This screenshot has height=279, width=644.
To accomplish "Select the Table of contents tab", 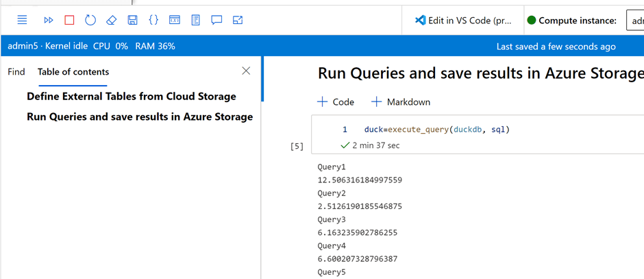I will click(73, 72).
